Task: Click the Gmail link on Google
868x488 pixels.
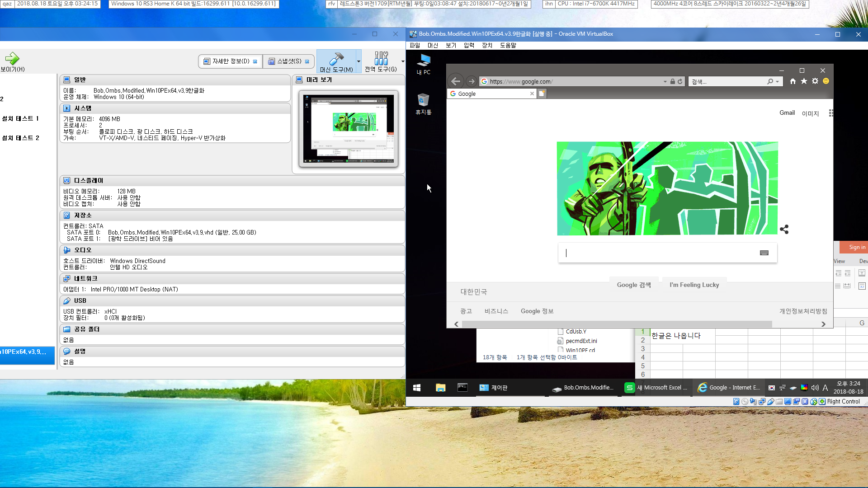Action: [x=787, y=113]
